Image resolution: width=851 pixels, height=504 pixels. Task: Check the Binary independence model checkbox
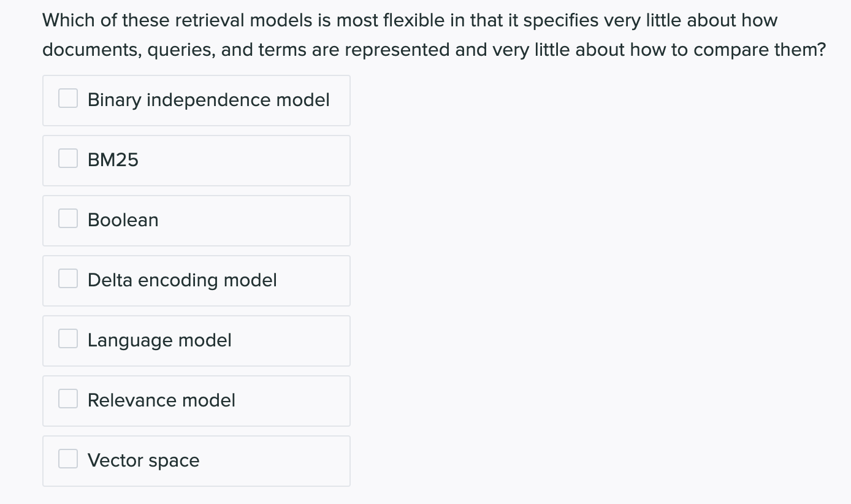pyautogui.click(x=67, y=97)
